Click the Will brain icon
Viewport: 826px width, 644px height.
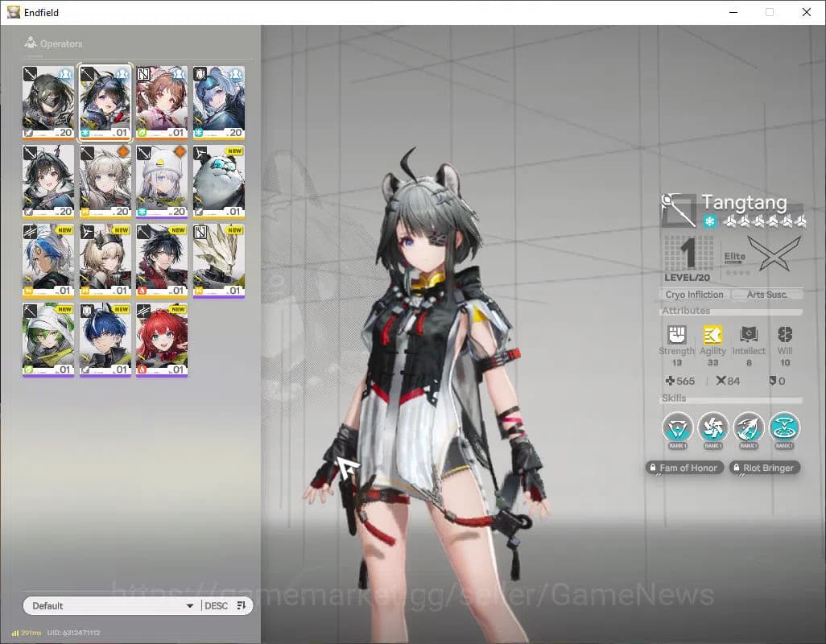pyautogui.click(x=785, y=334)
